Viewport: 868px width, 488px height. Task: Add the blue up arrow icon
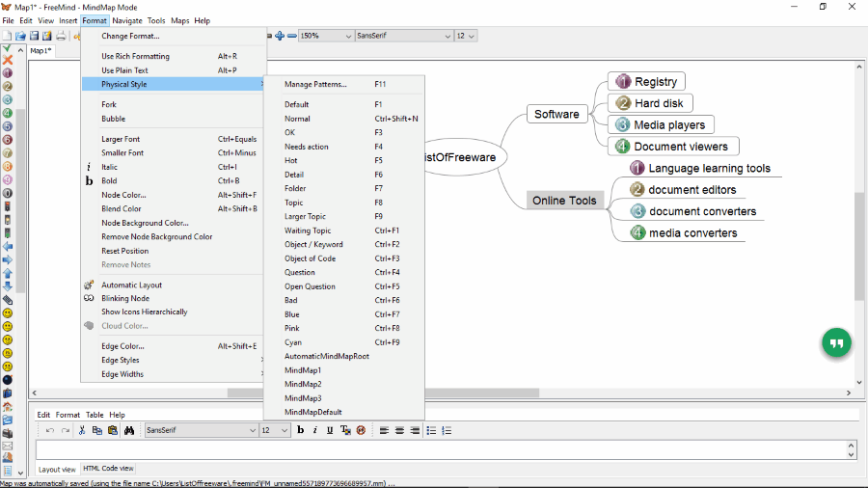(8, 273)
